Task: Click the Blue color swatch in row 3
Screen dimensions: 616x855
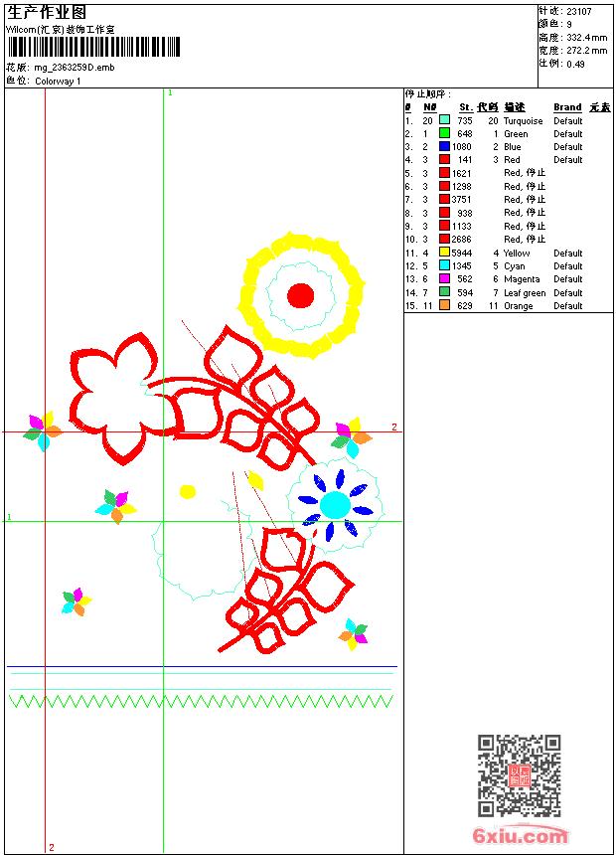Action: [444, 146]
